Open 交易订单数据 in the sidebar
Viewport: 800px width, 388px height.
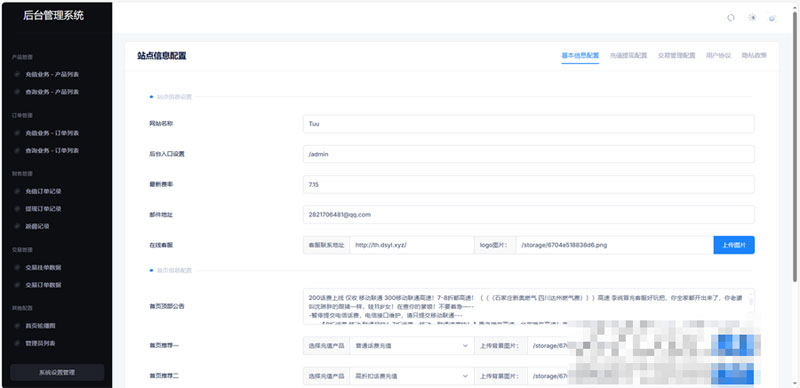pos(43,285)
